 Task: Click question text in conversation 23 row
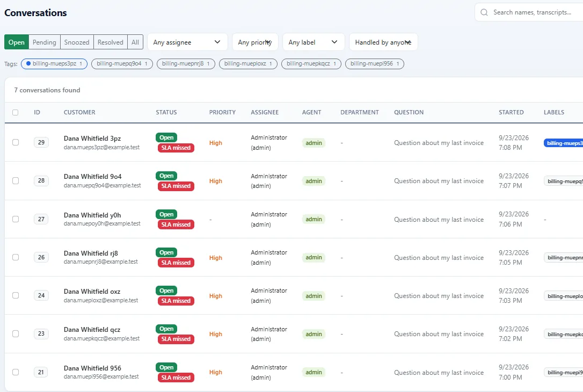pyautogui.click(x=439, y=334)
